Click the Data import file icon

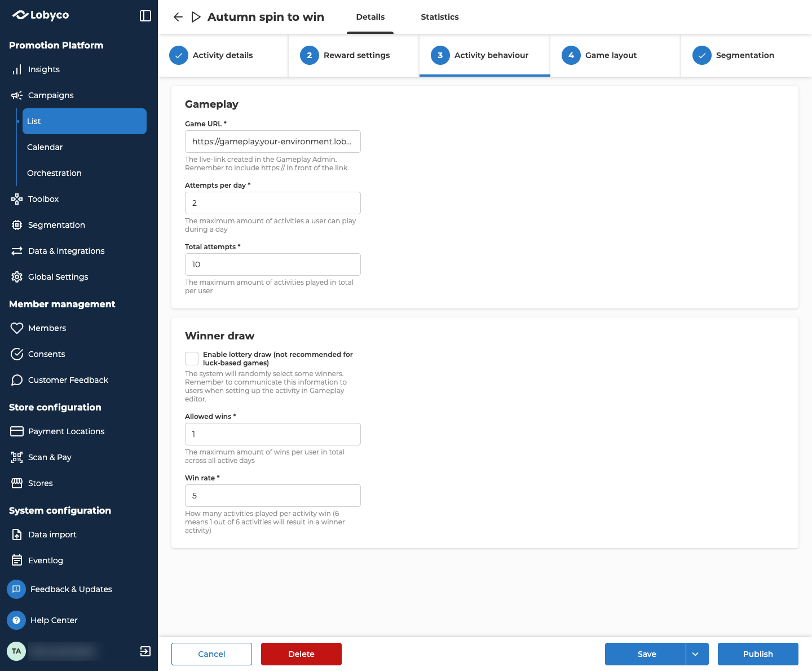point(17,535)
